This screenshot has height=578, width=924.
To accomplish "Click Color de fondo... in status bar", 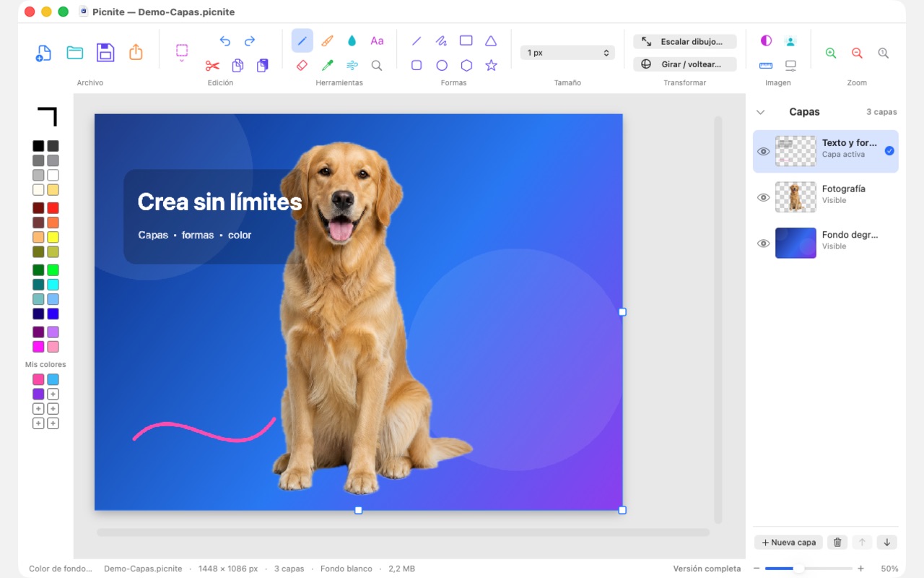I will (x=61, y=569).
